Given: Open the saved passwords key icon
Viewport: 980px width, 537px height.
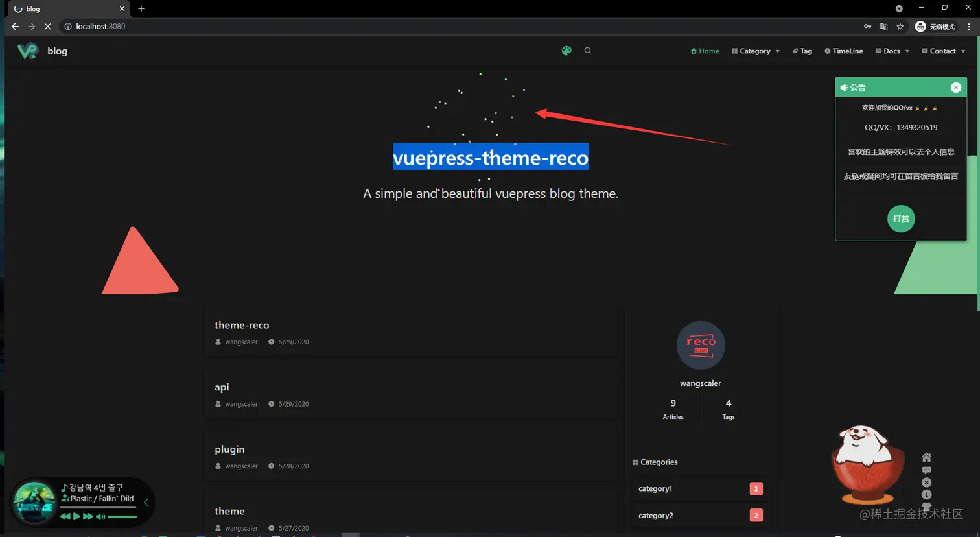Looking at the screenshot, I should [867, 27].
